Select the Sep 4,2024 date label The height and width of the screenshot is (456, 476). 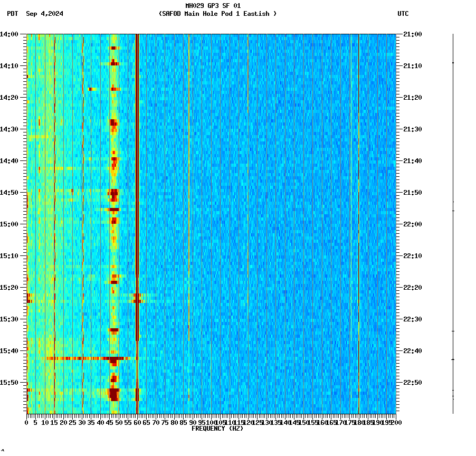(x=44, y=14)
